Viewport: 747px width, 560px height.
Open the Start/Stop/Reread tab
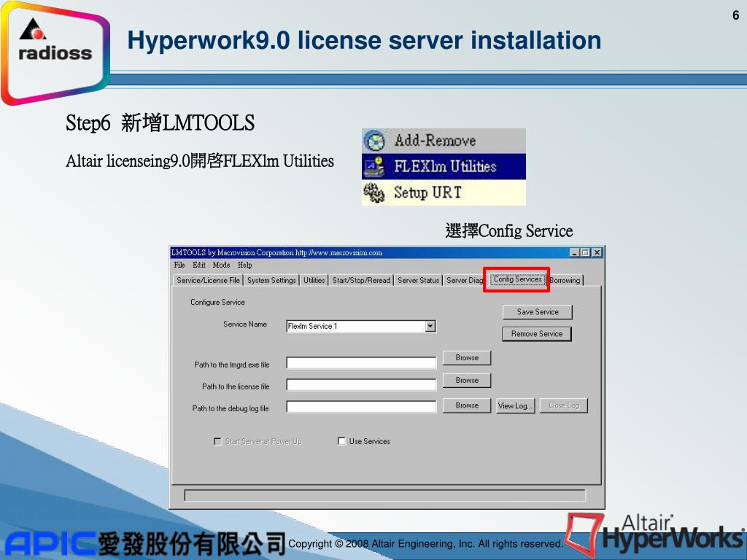tap(361, 281)
